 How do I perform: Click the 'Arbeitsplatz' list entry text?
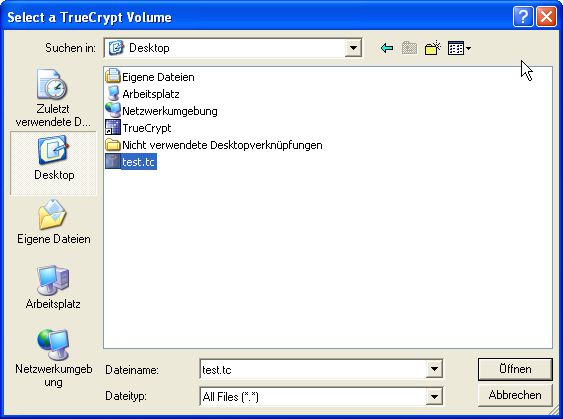[x=151, y=94]
